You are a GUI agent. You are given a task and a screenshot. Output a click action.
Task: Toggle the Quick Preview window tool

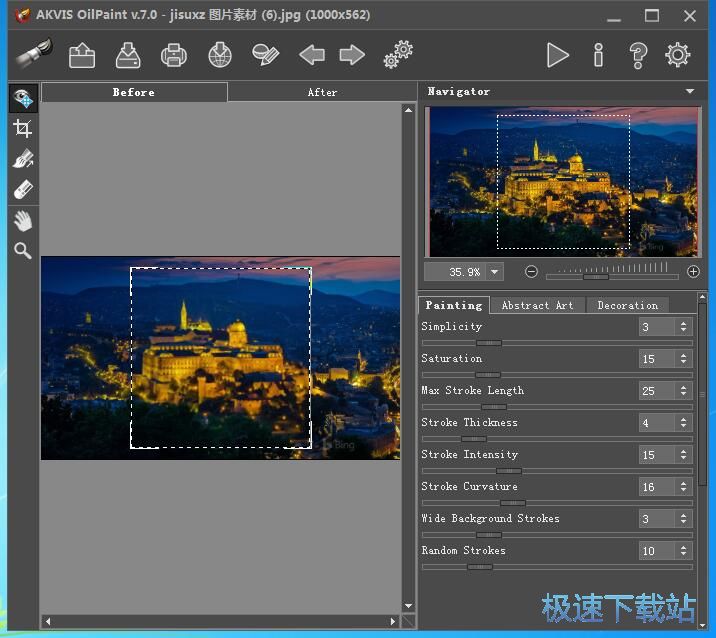pos(22,98)
